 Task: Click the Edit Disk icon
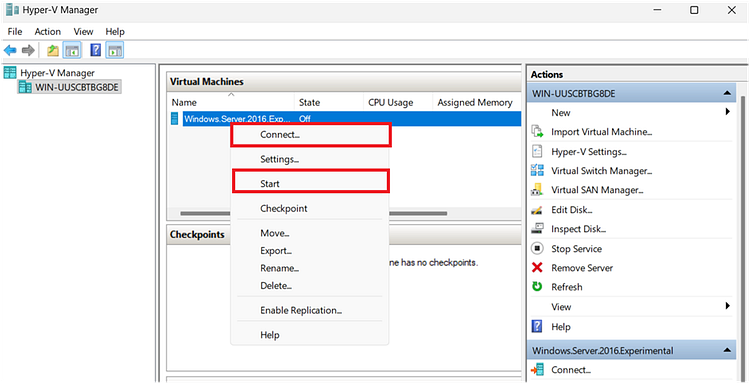point(538,210)
